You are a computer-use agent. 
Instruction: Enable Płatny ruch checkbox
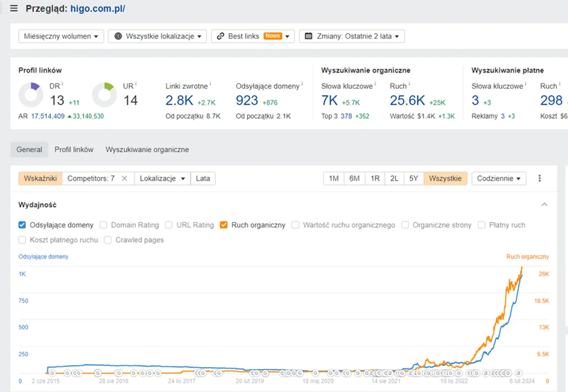(x=481, y=225)
